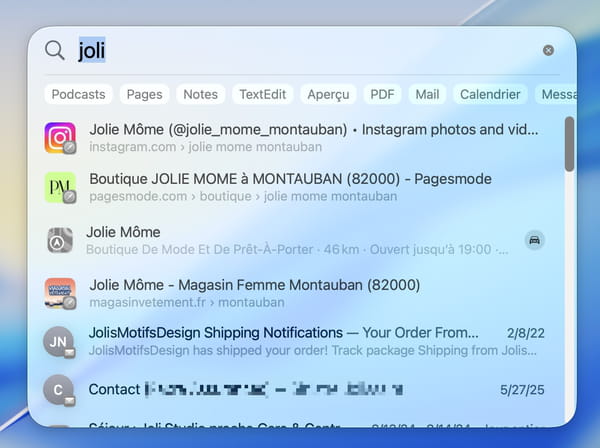Show only Mail results
The height and width of the screenshot is (448, 600).
427,94
